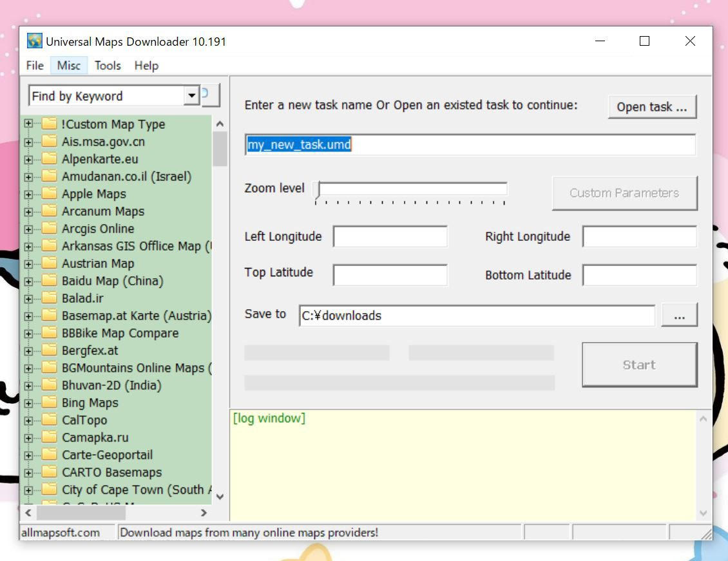The height and width of the screenshot is (561, 728).
Task: Open the Find by Keyword dropdown
Action: pyautogui.click(x=191, y=96)
